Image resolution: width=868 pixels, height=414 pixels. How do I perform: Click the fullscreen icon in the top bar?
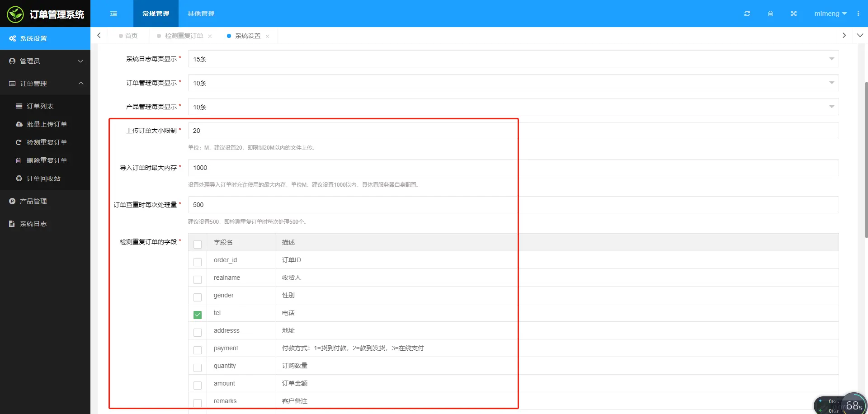click(x=794, y=14)
